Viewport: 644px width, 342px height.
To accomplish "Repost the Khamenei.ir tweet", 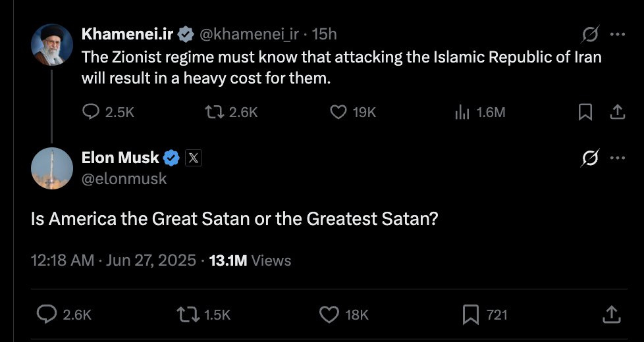I will pos(215,112).
